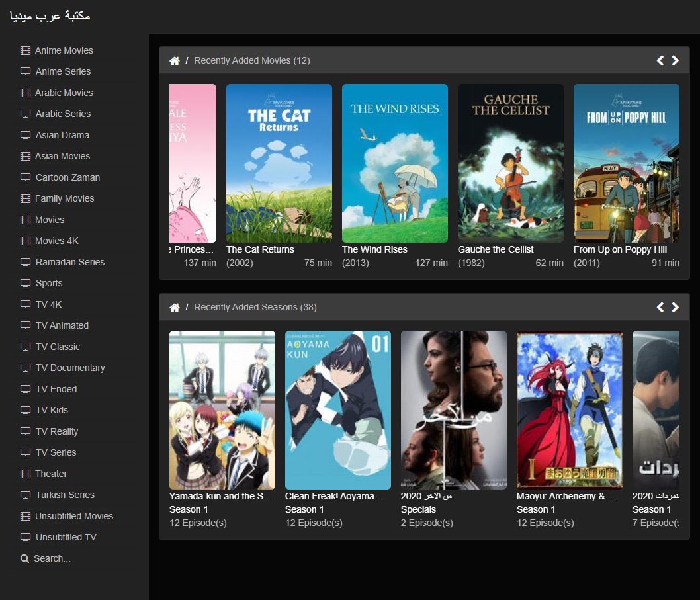Viewport: 700px width, 600px height.
Task: Click the film icon next to Movies 4K
Action: (25, 241)
